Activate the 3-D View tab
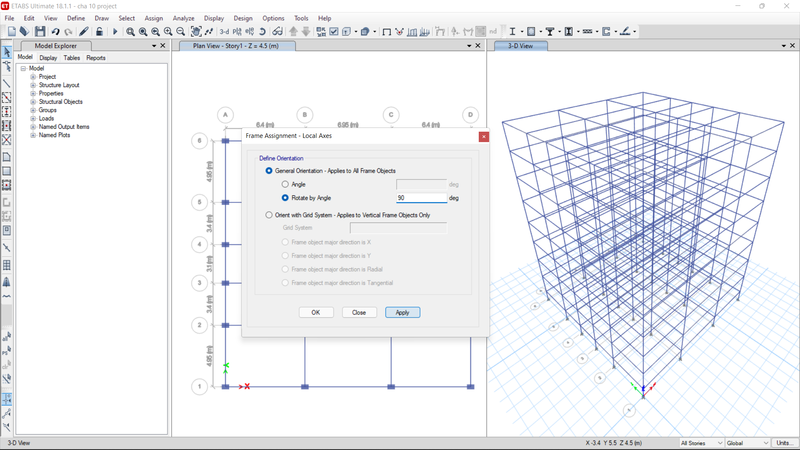 [x=520, y=46]
